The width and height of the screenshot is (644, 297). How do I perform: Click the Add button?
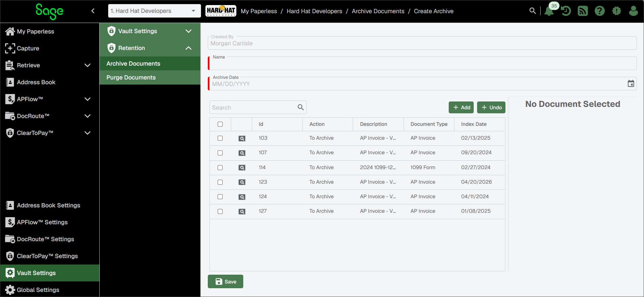coord(461,107)
